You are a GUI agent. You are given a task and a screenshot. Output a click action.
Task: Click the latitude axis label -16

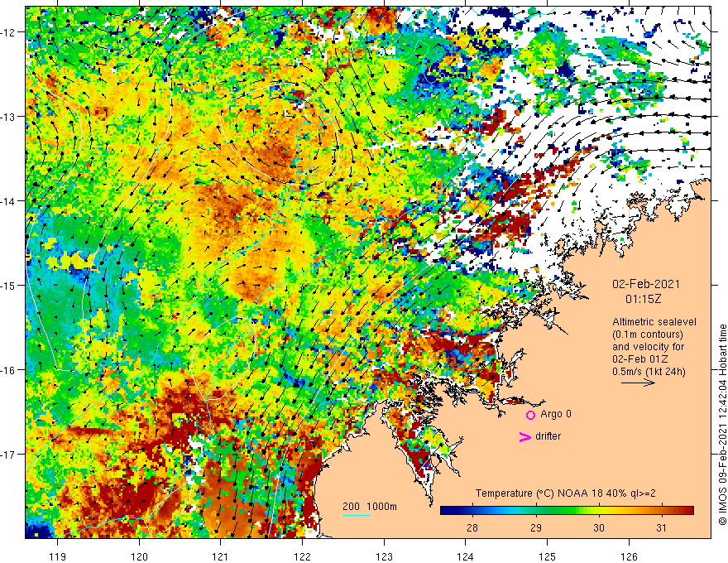tap(8, 370)
